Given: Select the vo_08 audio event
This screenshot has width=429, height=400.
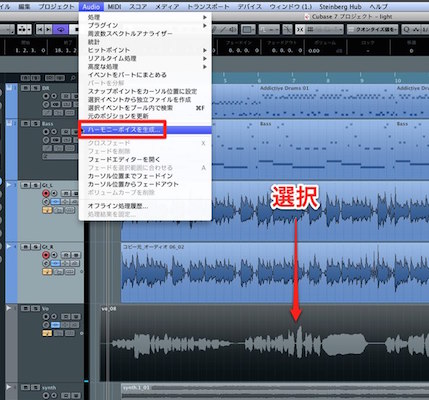Looking at the screenshot, I should 264,343.
